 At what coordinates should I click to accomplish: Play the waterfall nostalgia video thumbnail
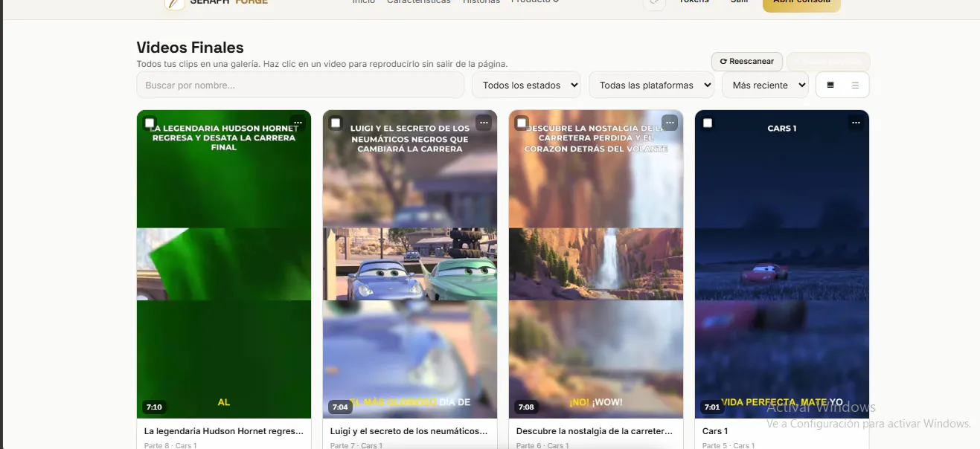tap(596, 264)
